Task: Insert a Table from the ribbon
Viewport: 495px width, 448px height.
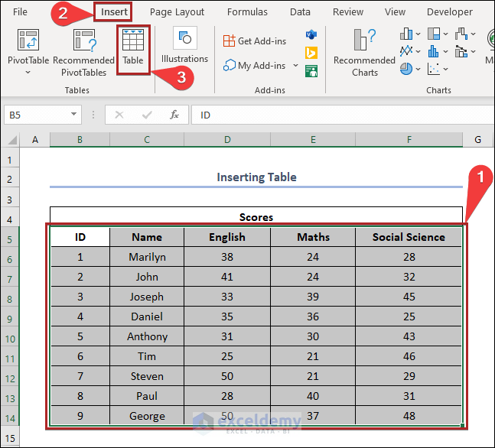Action: pyautogui.click(x=133, y=47)
